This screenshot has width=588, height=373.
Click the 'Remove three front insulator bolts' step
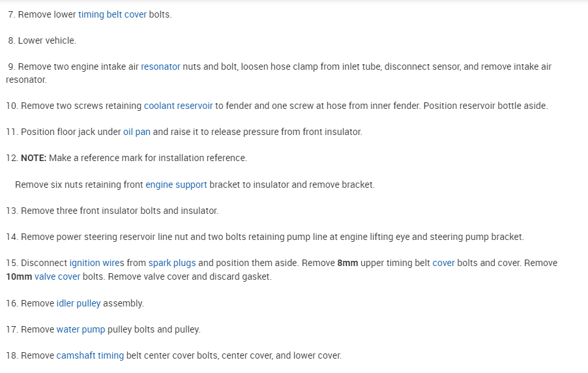click(119, 211)
